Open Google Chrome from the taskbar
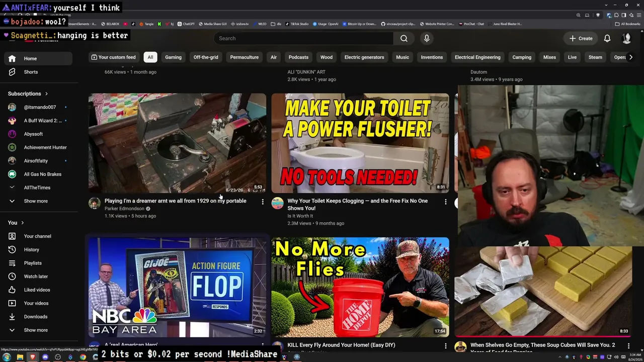Viewport: 644px width, 362px height. [x=83, y=357]
